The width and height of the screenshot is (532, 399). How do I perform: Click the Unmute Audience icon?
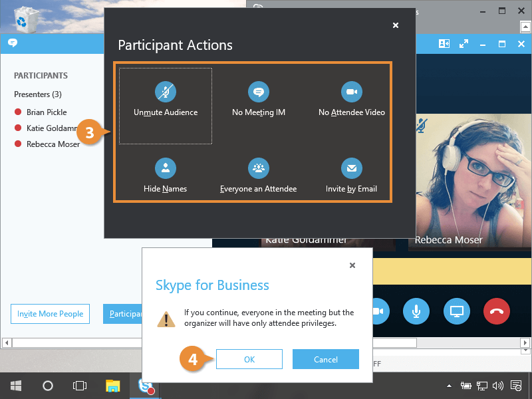tap(165, 92)
